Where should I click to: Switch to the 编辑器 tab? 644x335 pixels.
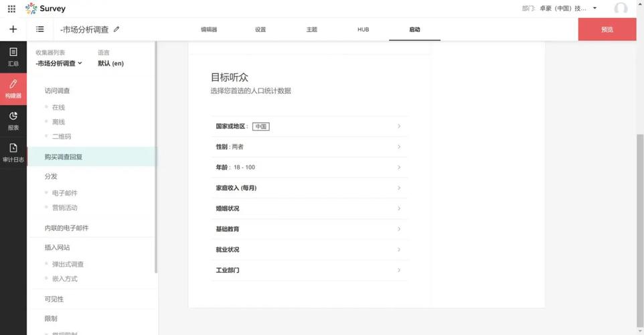coord(209,29)
